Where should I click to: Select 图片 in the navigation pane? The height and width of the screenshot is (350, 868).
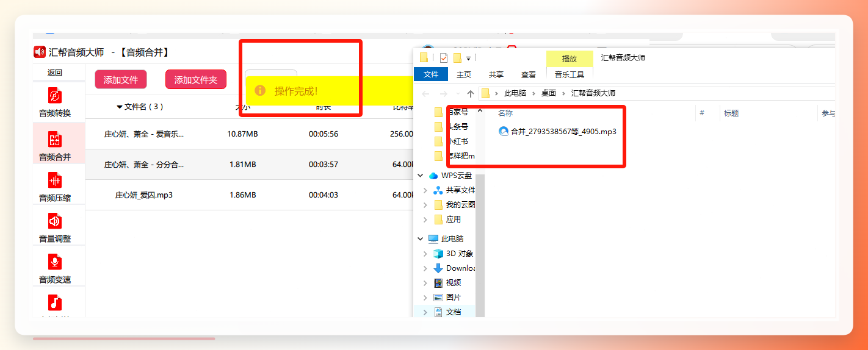(x=447, y=297)
